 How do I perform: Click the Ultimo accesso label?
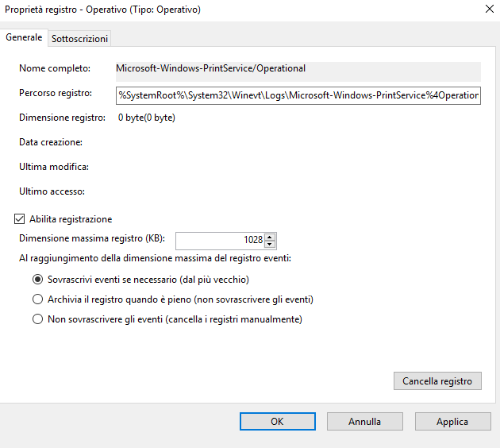tap(52, 191)
